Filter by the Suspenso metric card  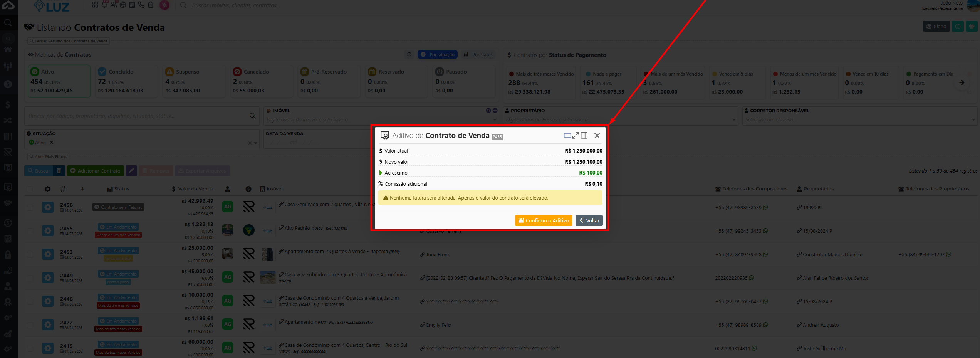point(194,81)
